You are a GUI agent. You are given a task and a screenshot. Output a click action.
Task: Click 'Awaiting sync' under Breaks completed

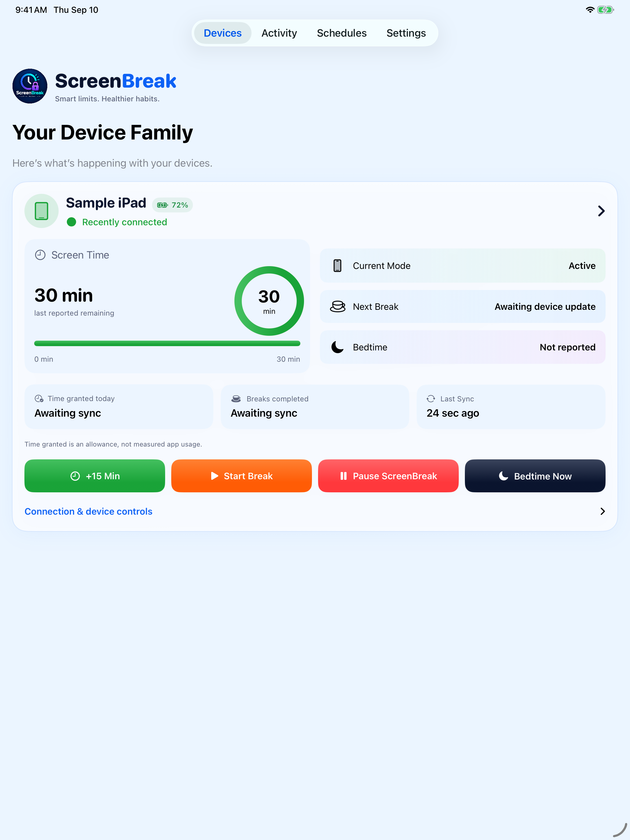tap(264, 413)
